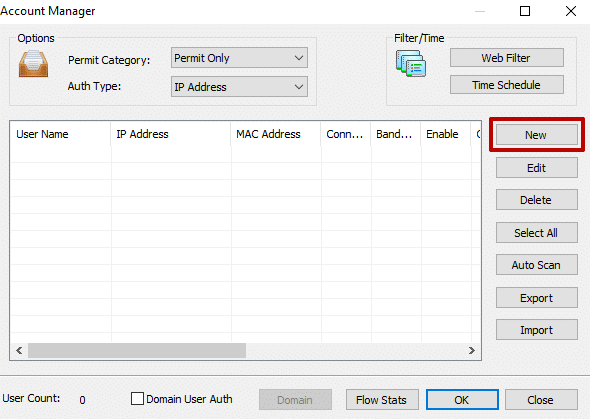Run Auto Scan for accounts
Viewport: 590px width, 419px height.
click(537, 265)
